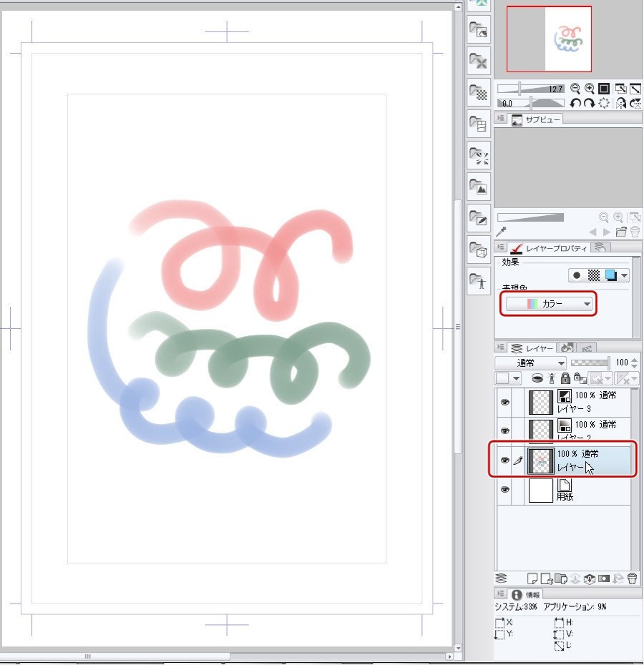The image size is (644, 665).
Task: Click the new raster layer icon
Action: (532, 578)
